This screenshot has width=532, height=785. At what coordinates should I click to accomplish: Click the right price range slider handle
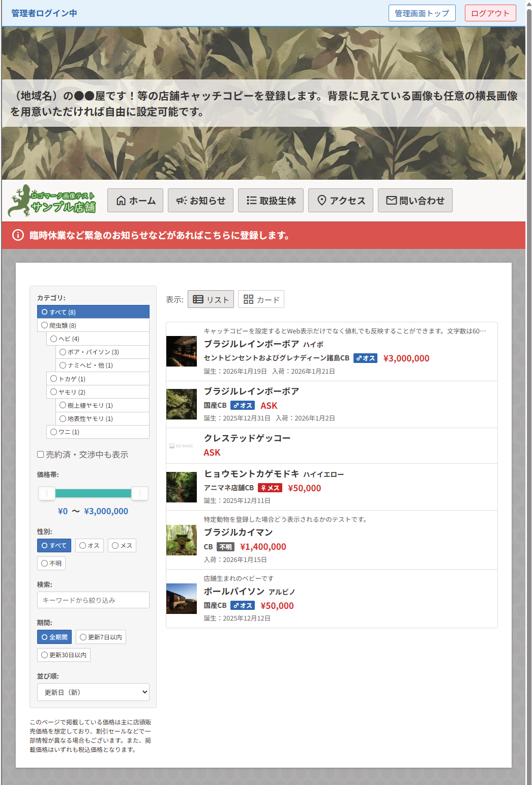pyautogui.click(x=139, y=493)
